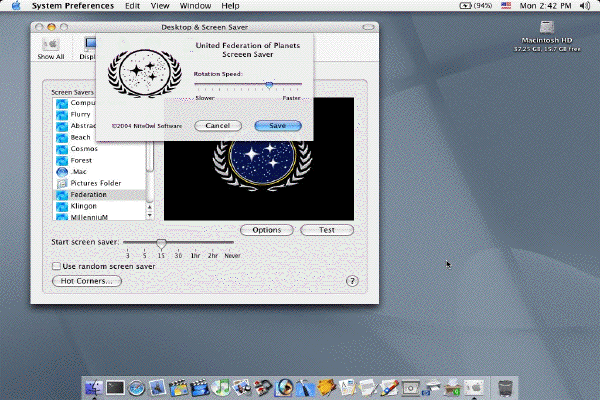Open Safari compass icon in Dock
The image size is (600, 400).
click(x=136, y=388)
